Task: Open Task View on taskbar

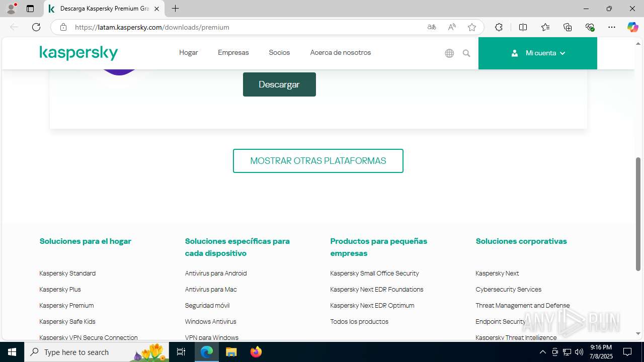Action: [181, 352]
